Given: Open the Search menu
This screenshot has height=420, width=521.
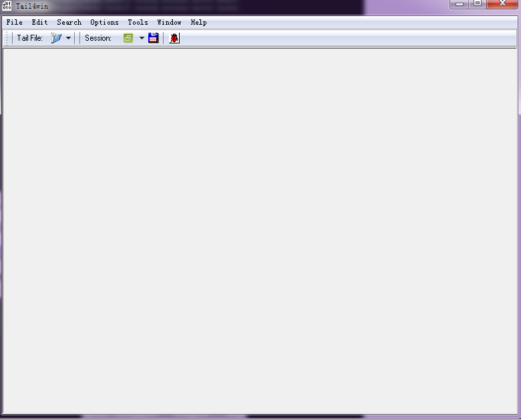Looking at the screenshot, I should [x=69, y=22].
